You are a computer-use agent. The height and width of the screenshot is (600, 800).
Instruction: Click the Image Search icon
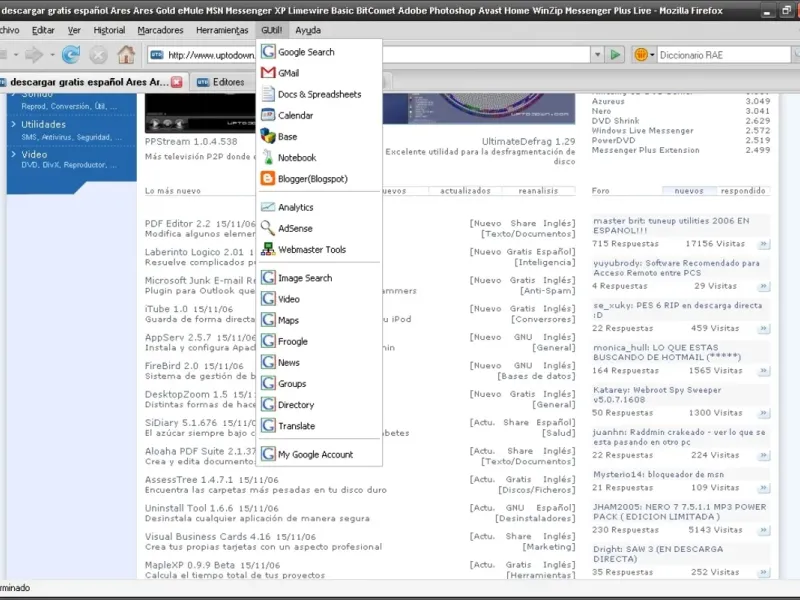pyautogui.click(x=268, y=278)
